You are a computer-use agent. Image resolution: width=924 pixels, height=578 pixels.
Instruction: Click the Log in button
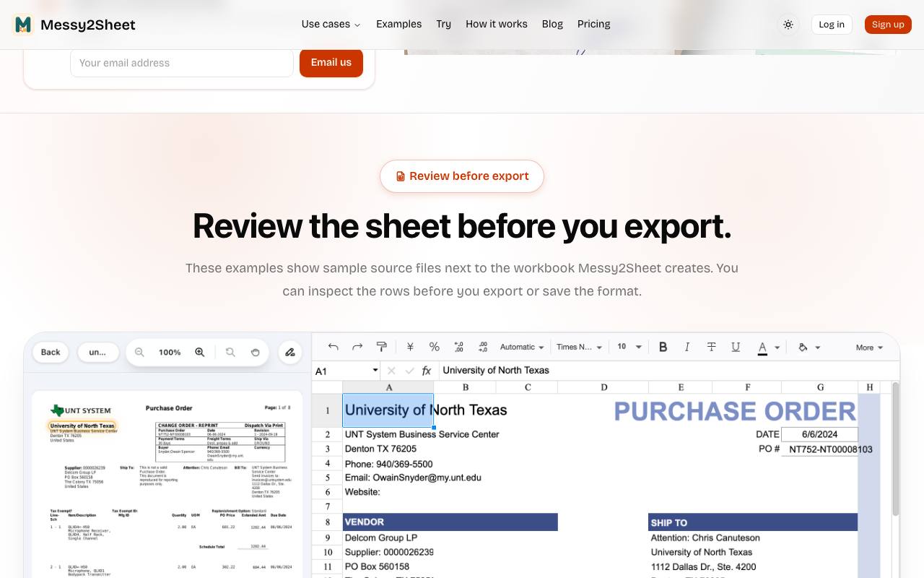click(832, 25)
